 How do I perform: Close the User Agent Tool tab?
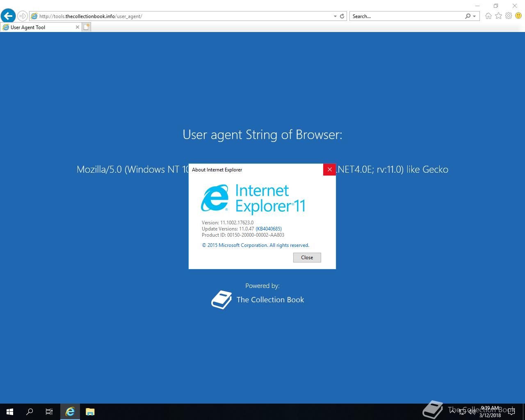click(78, 27)
